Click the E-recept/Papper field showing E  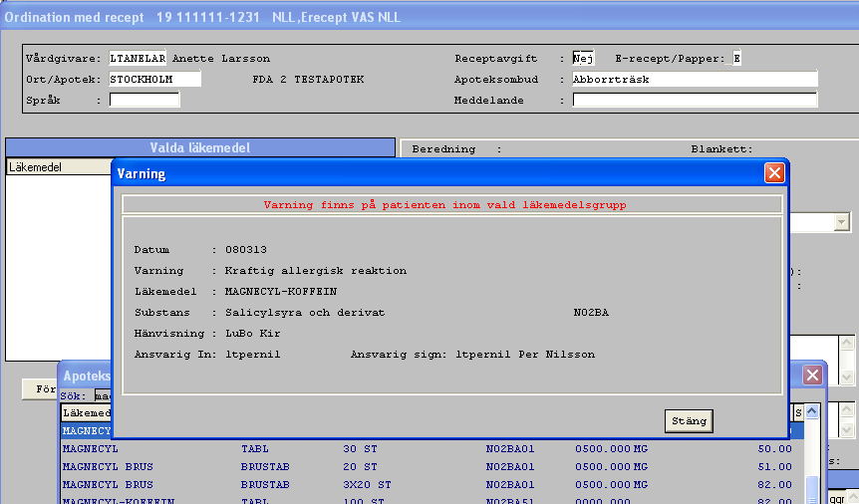736,58
